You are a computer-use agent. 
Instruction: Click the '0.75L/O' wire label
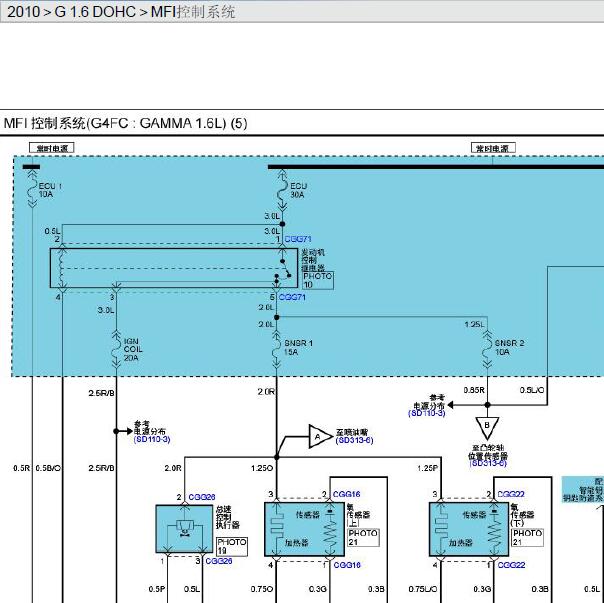tap(423, 589)
